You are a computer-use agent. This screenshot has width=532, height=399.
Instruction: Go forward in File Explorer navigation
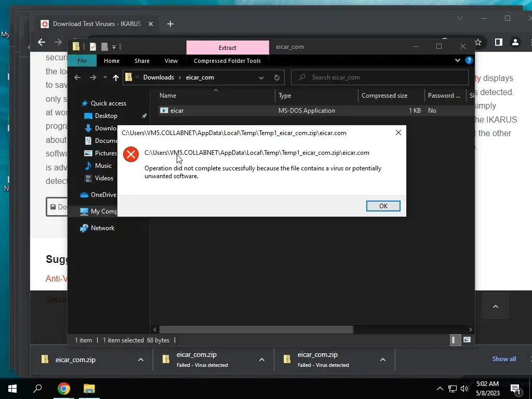[x=92, y=77]
